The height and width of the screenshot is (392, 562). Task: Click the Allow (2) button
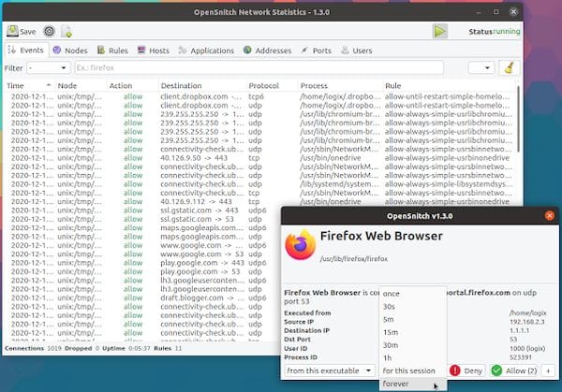pyautogui.click(x=514, y=370)
